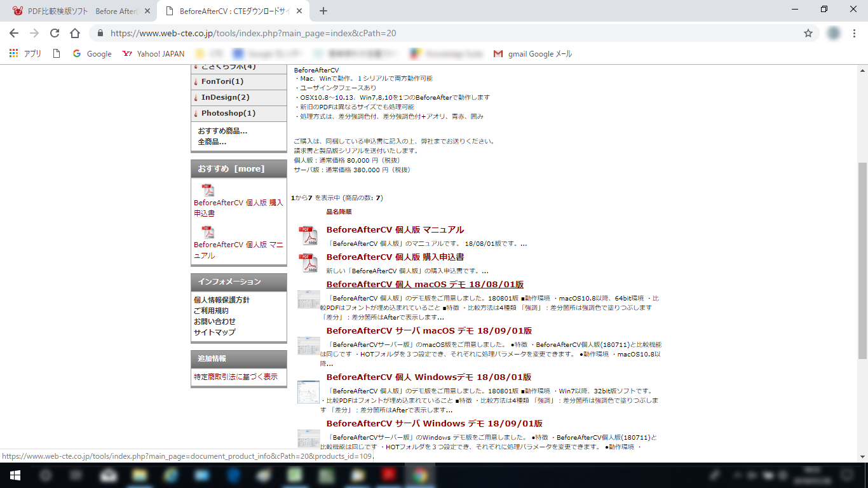868x488 pixels.
Task: Open the アプリ apps shortcut
Action: (25, 54)
